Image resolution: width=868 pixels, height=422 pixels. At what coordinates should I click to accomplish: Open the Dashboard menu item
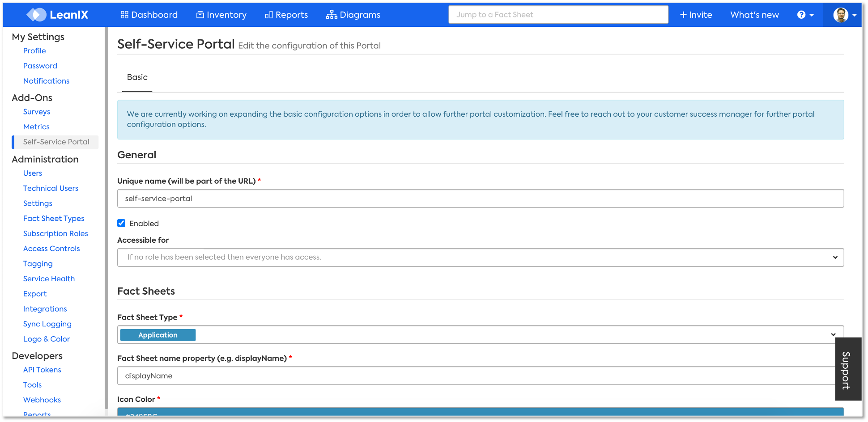(149, 15)
